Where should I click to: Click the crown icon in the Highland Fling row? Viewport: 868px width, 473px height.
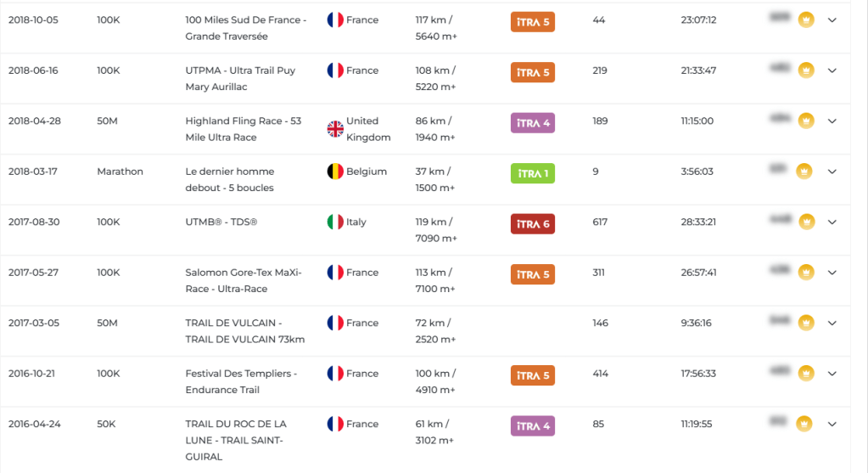(x=806, y=121)
